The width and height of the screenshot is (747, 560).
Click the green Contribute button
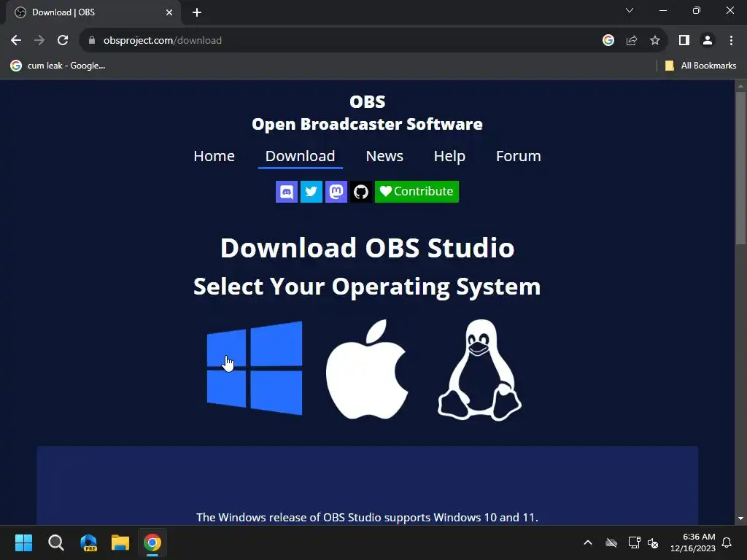[417, 192]
